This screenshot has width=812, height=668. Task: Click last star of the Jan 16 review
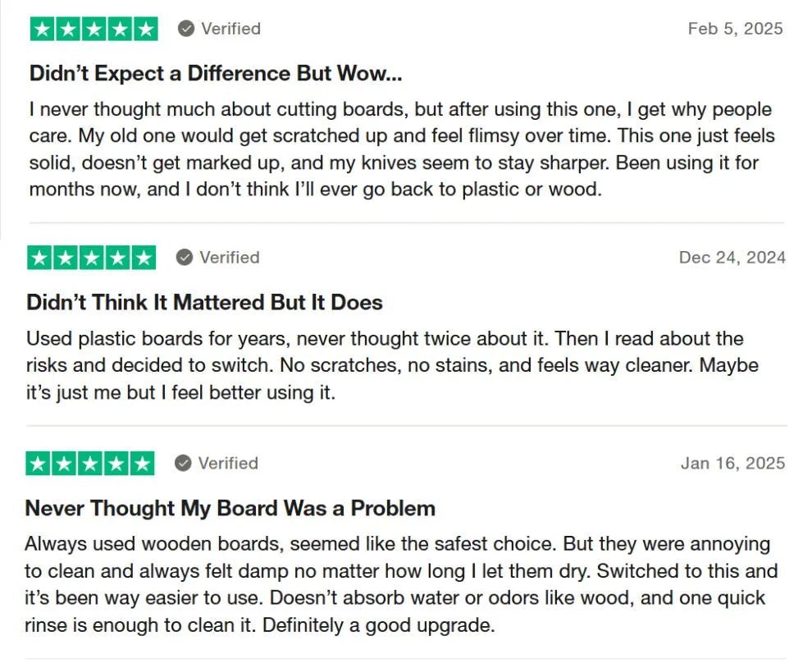coord(142,464)
